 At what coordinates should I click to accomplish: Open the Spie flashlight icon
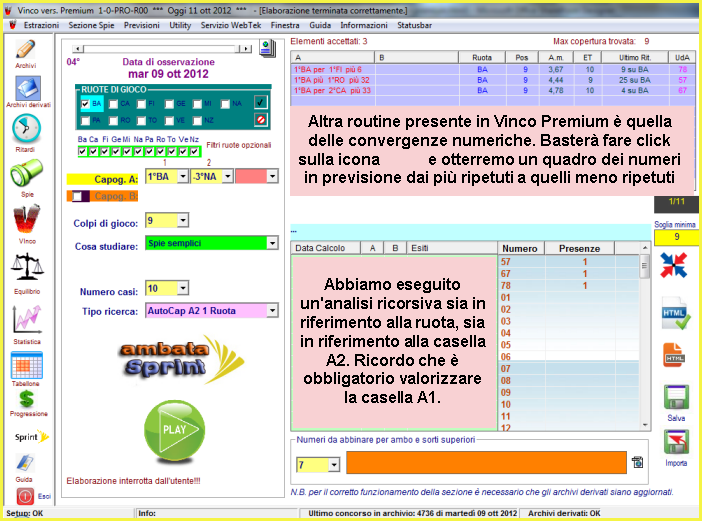pos(26,173)
